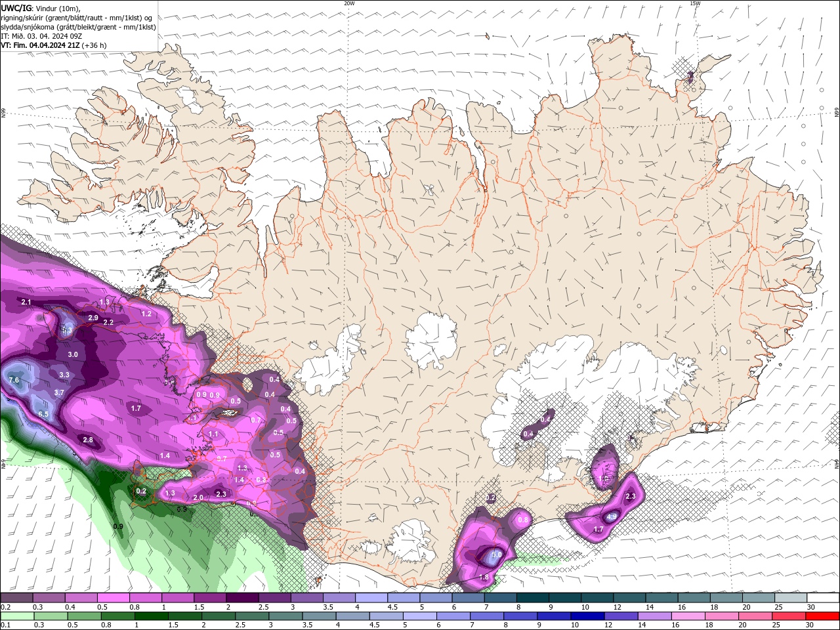
Task: Click the deep blue 10 swatch in the rain scale
Action: (587, 616)
